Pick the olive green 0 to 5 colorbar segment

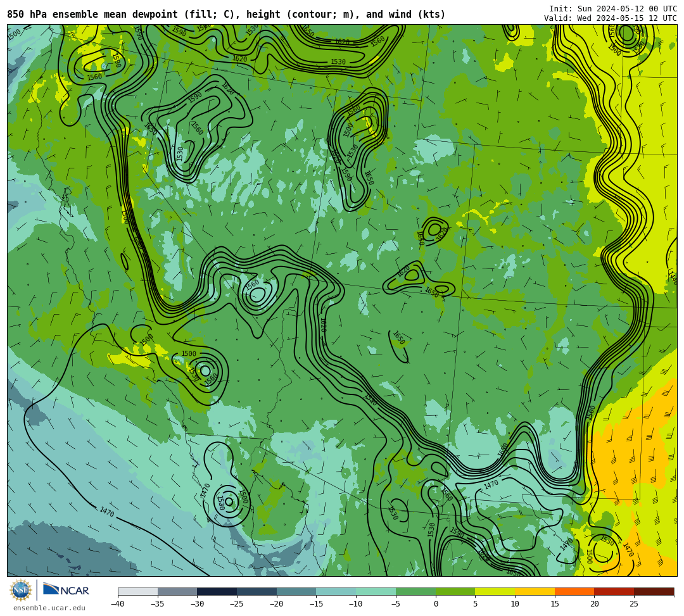pos(455,591)
